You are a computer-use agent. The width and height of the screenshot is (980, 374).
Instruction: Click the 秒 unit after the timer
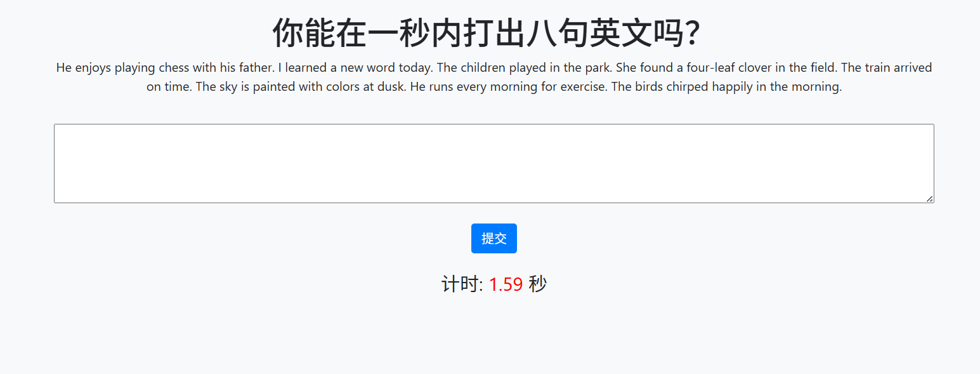tap(537, 284)
